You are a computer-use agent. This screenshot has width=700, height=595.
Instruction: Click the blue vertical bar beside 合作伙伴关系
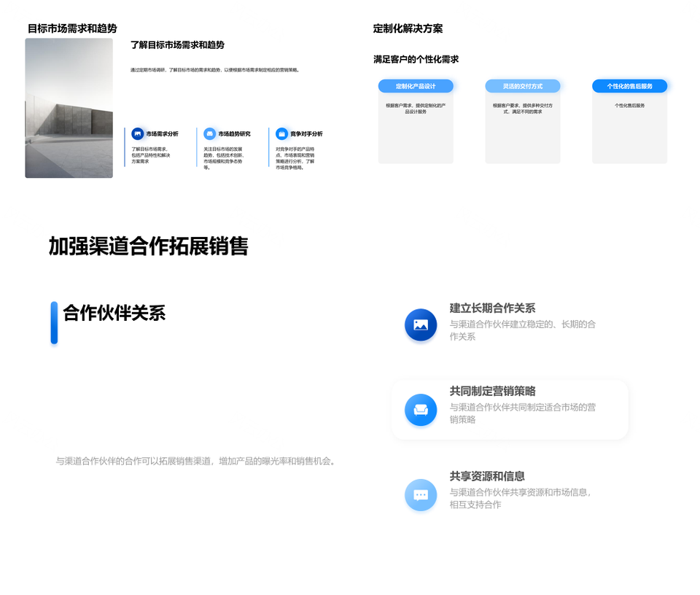pos(54,322)
